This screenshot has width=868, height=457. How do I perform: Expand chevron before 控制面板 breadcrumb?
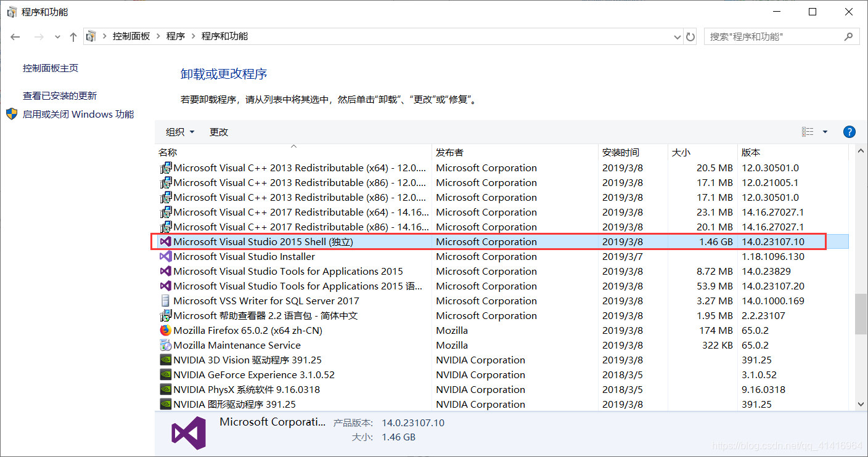coord(104,36)
